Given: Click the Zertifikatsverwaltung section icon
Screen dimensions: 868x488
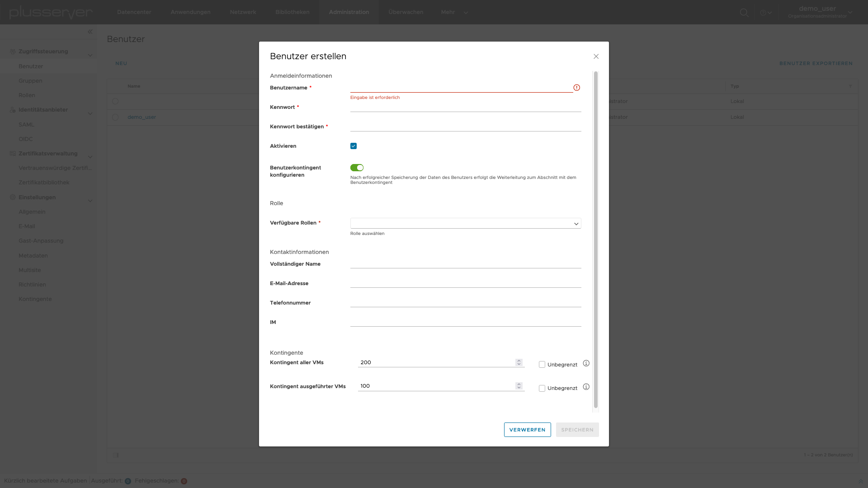Looking at the screenshot, I should pos(13,154).
